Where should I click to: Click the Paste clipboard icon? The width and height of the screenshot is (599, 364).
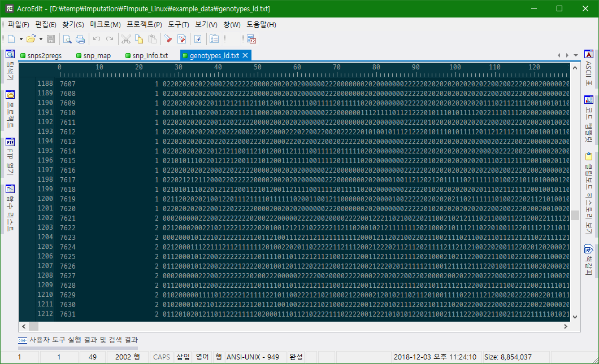152,39
